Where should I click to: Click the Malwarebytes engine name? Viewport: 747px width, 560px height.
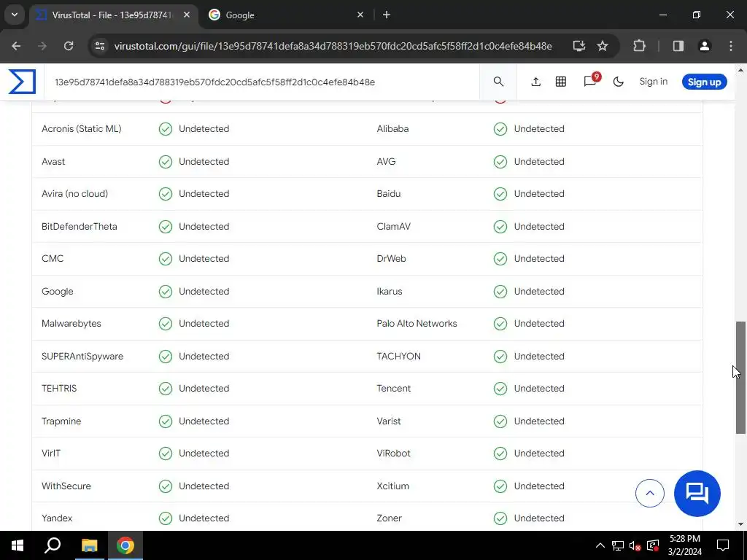click(x=71, y=323)
